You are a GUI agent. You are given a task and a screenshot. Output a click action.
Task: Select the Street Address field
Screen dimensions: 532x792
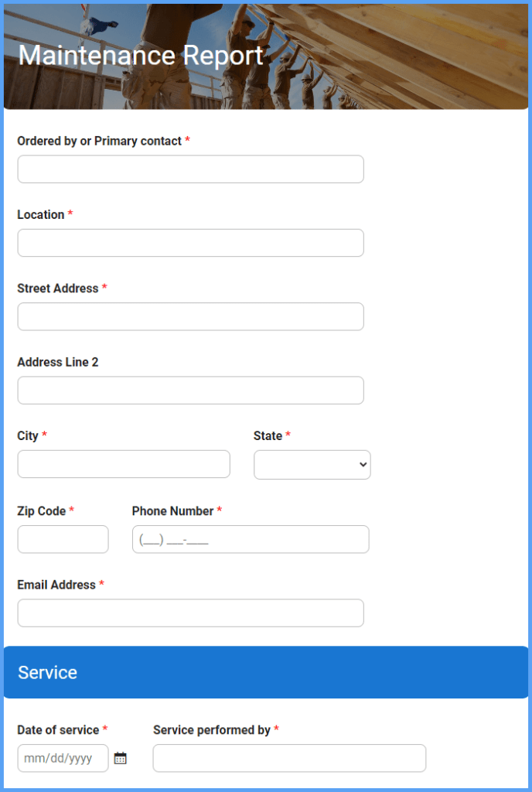190,316
